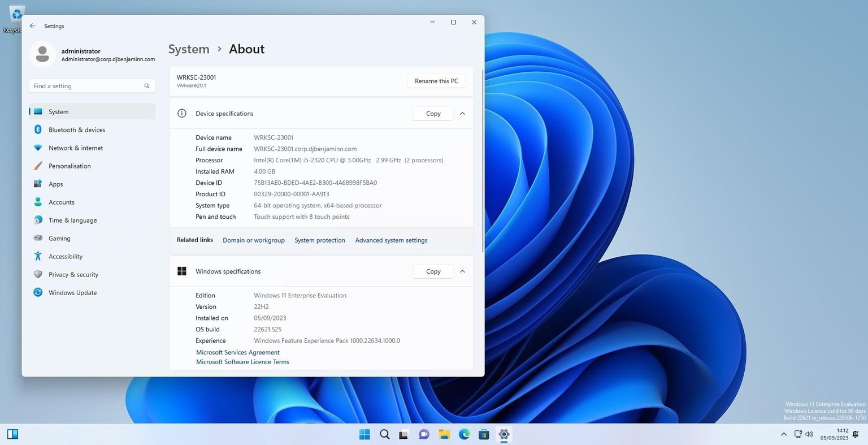Click the Windows specifications logo icon
Screen dimensions: 868x445
pos(182,271)
